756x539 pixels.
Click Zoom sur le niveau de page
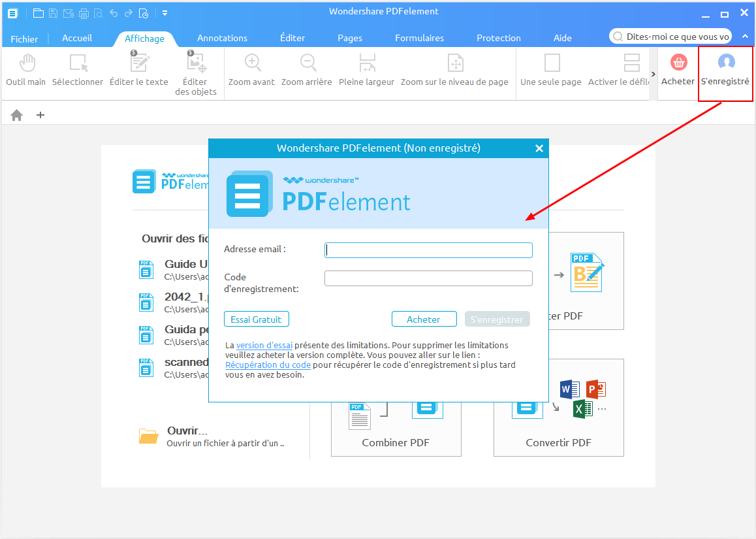tap(454, 71)
